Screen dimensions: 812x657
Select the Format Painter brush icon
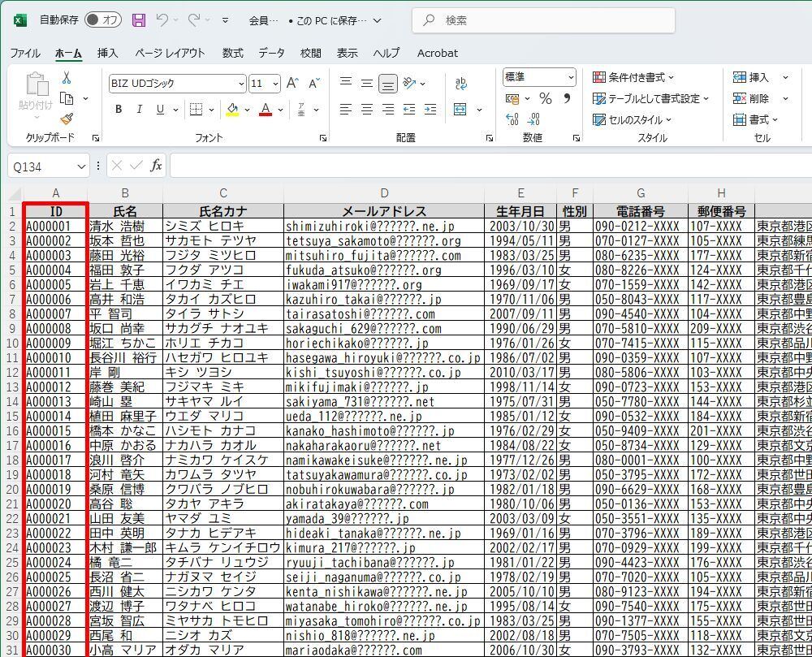tap(67, 119)
